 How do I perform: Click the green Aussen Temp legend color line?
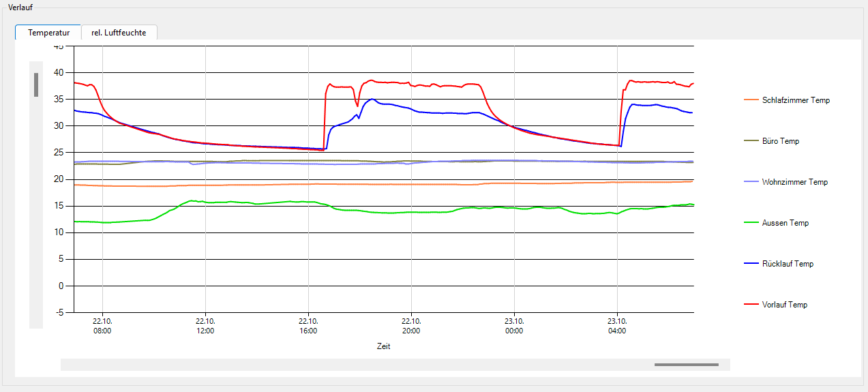point(751,223)
